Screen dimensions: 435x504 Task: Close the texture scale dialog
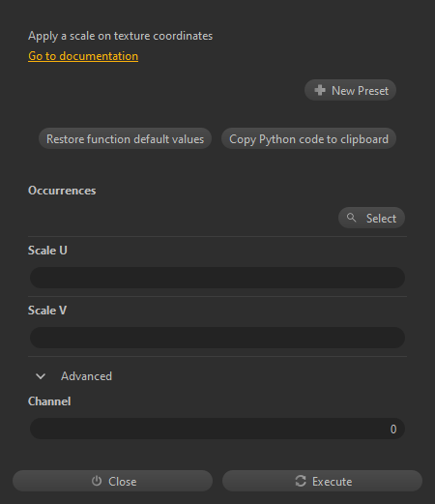[x=112, y=481]
